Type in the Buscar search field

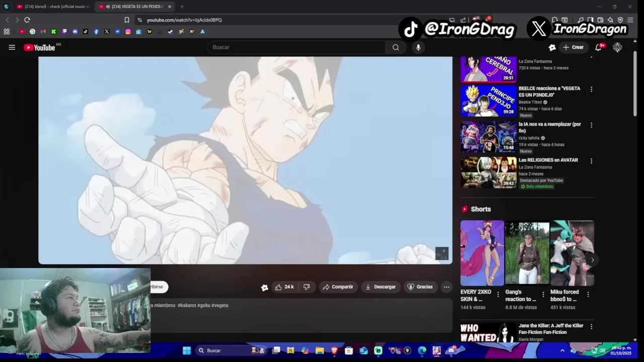(x=297, y=47)
